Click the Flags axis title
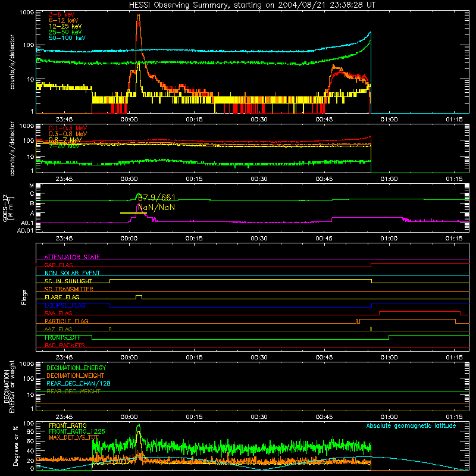 click(x=24, y=297)
